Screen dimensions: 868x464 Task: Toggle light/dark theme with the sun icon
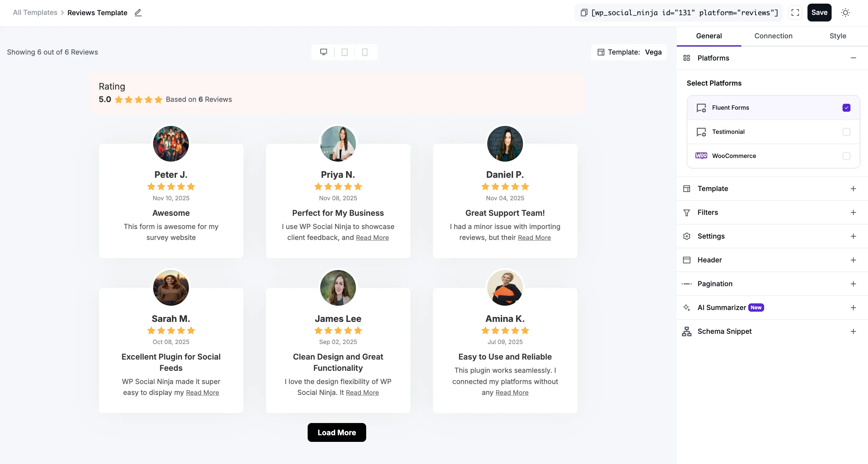[x=846, y=13]
